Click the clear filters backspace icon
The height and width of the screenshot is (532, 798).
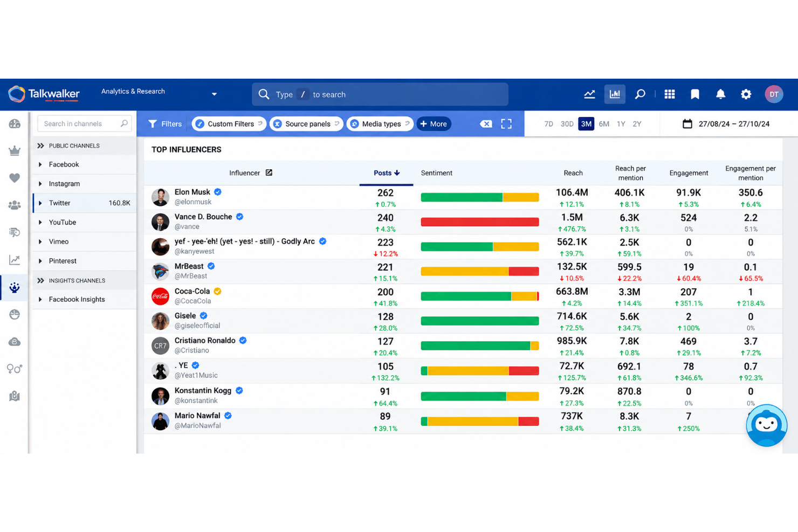click(486, 124)
